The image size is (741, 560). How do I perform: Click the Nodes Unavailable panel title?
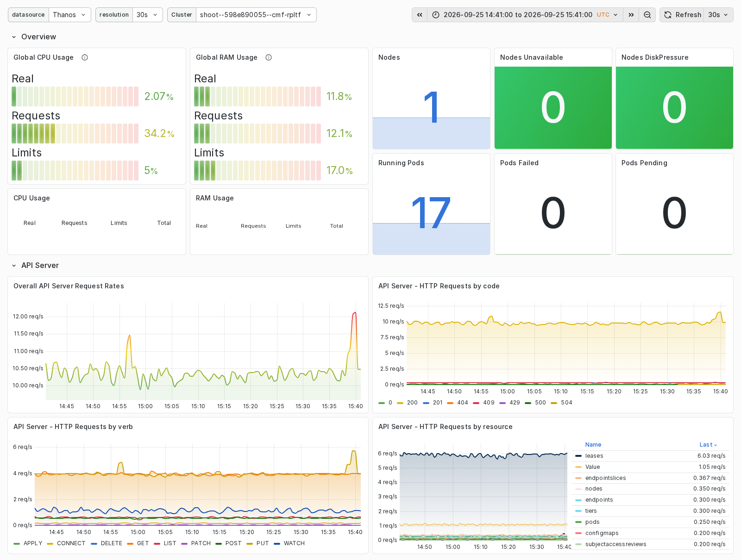pyautogui.click(x=532, y=57)
